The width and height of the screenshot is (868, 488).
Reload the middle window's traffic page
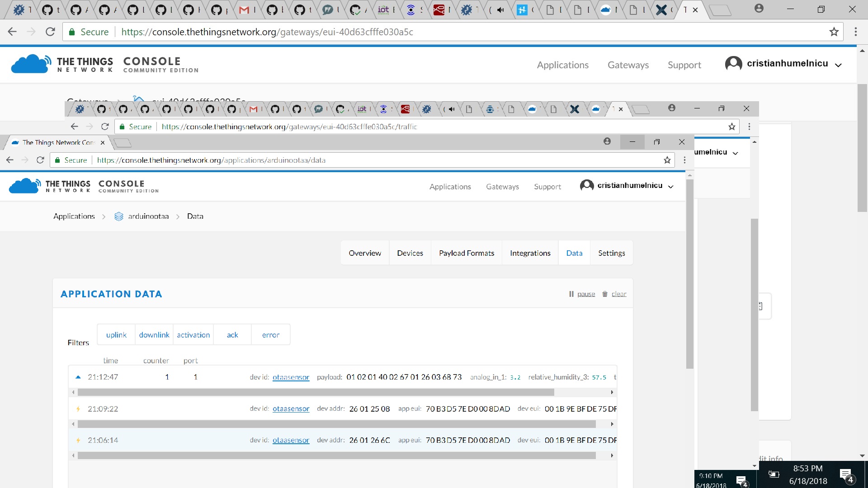tap(105, 127)
